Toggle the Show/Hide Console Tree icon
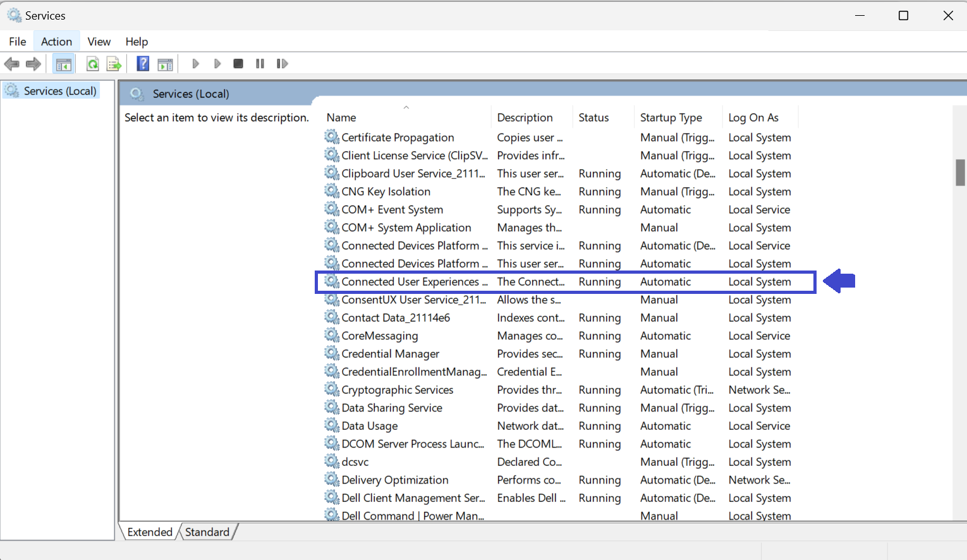Image resolution: width=967 pixels, height=560 pixels. pyautogui.click(x=64, y=64)
